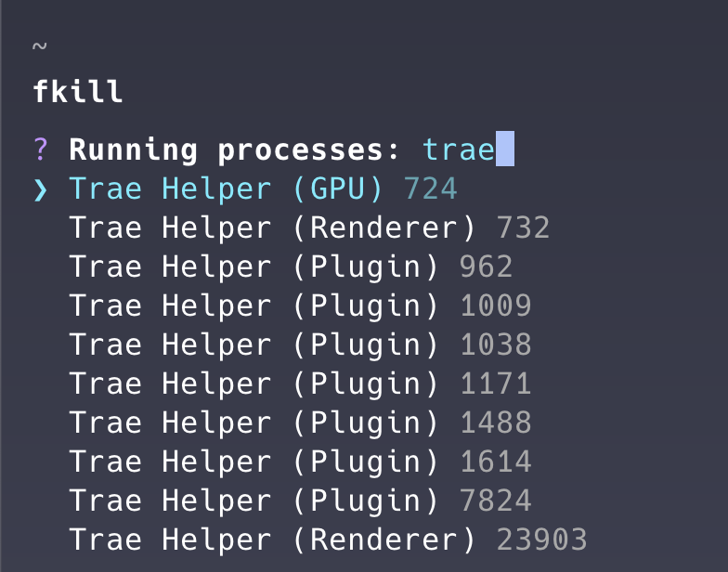Click PID 732 beside the Renderer helper
Screen dimensions: 728x572
[x=523, y=228]
